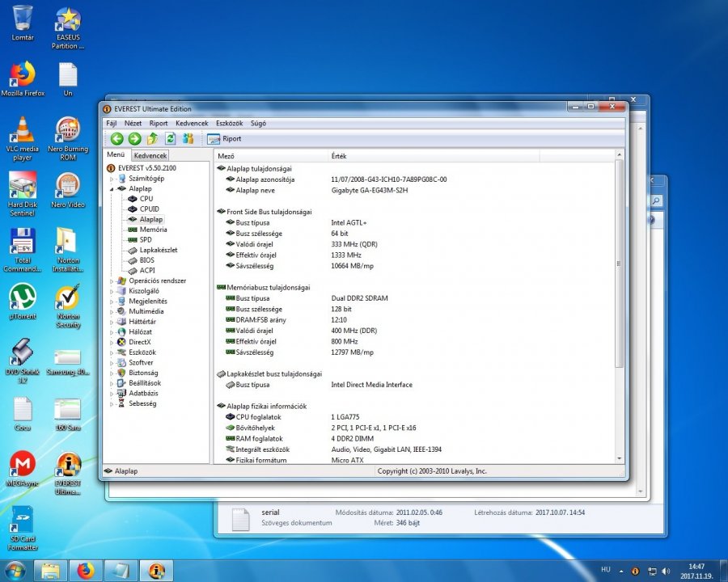Open the Eszközök menu

[230, 124]
